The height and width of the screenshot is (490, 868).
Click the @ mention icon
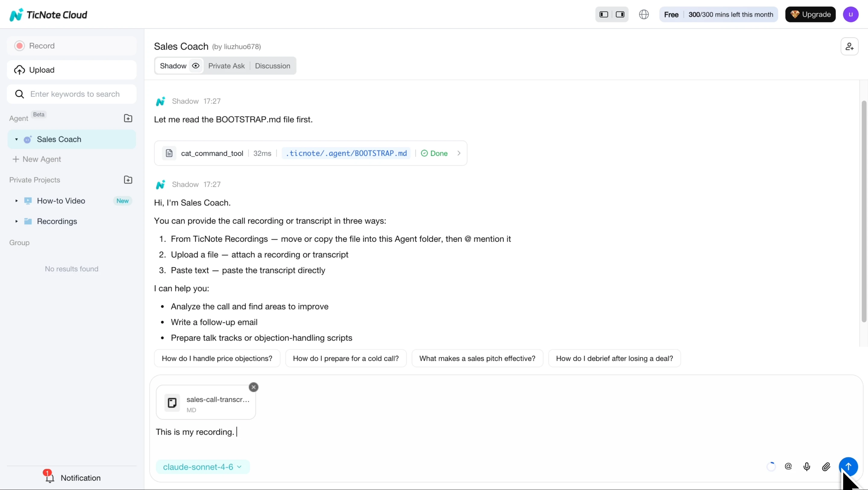pyautogui.click(x=788, y=467)
